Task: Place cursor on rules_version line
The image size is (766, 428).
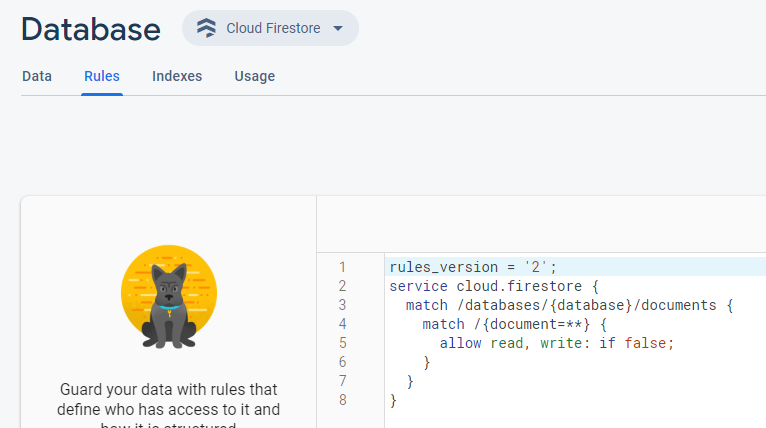Action: coord(472,267)
